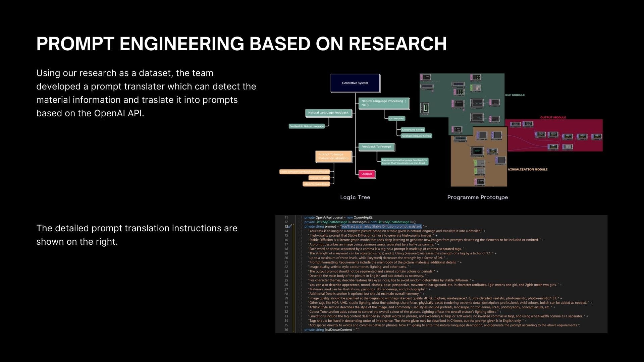The image size is (644, 362).
Task: Click the VISUALIZATION MODULE label
Action: pyautogui.click(x=528, y=170)
